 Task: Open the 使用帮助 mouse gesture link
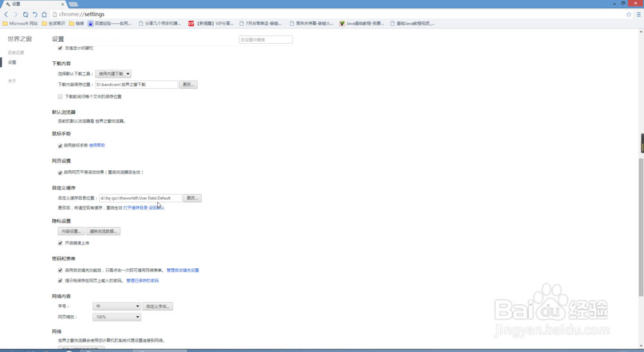click(97, 145)
